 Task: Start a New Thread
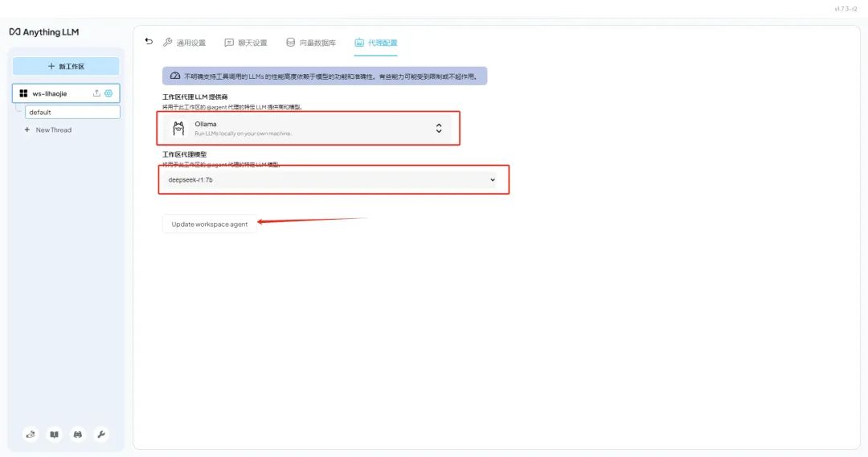coord(48,130)
